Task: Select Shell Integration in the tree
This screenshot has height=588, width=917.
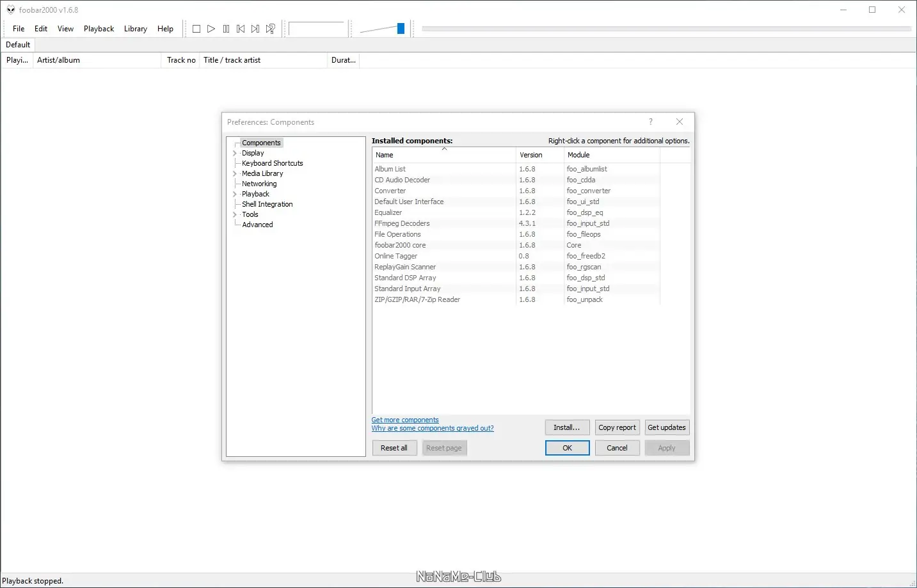Action: [267, 204]
